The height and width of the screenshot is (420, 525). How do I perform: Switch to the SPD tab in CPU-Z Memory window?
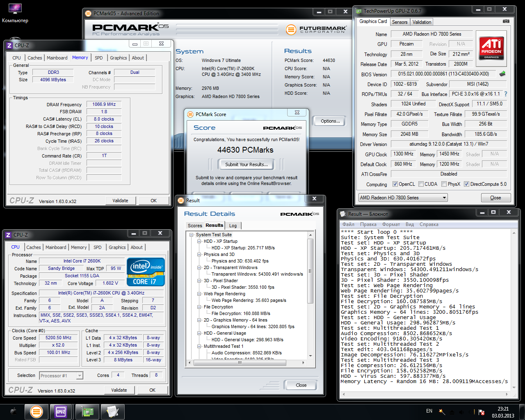[x=99, y=58]
